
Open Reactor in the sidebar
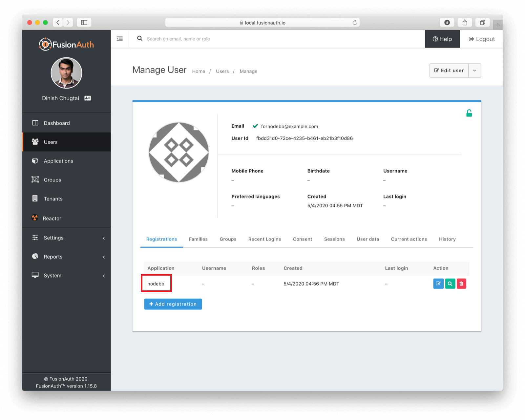coord(66,218)
